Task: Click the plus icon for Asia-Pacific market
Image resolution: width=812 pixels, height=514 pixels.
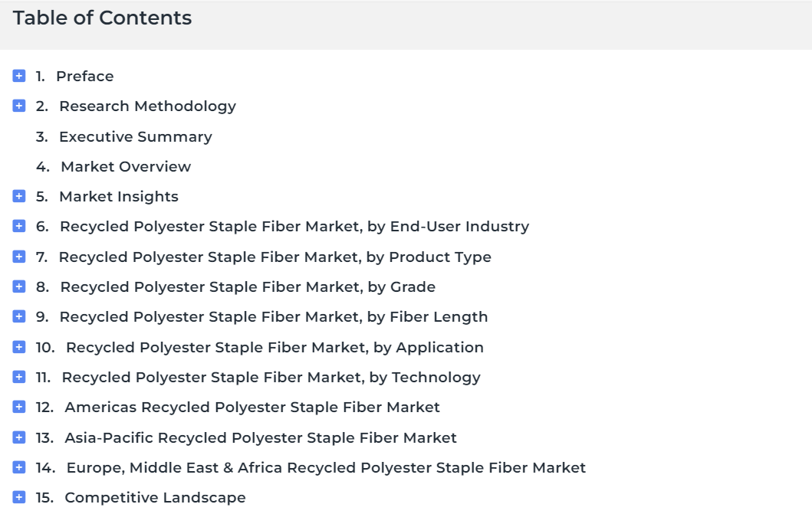Action: pyautogui.click(x=19, y=438)
